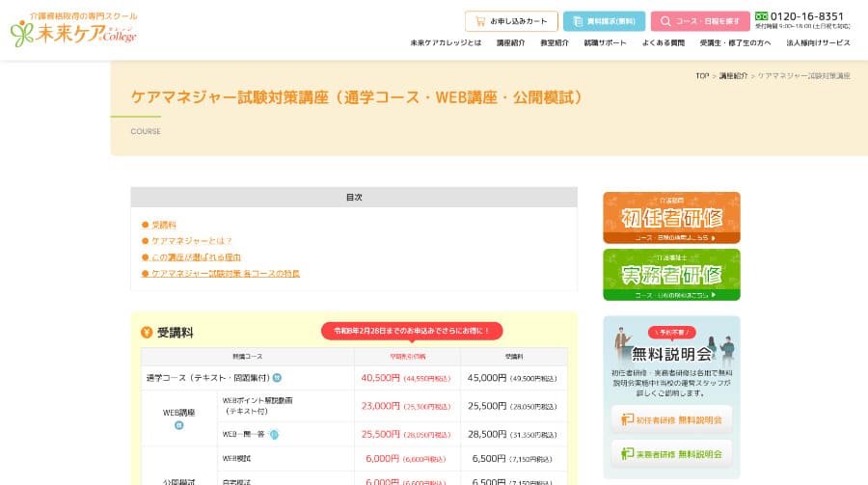Jump to ケアマネジャーとは？ in contents

(192, 241)
